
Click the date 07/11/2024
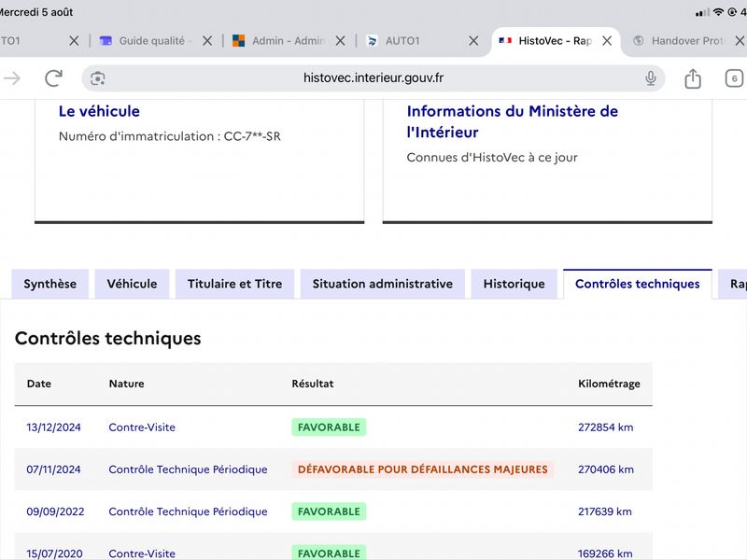[53, 469]
